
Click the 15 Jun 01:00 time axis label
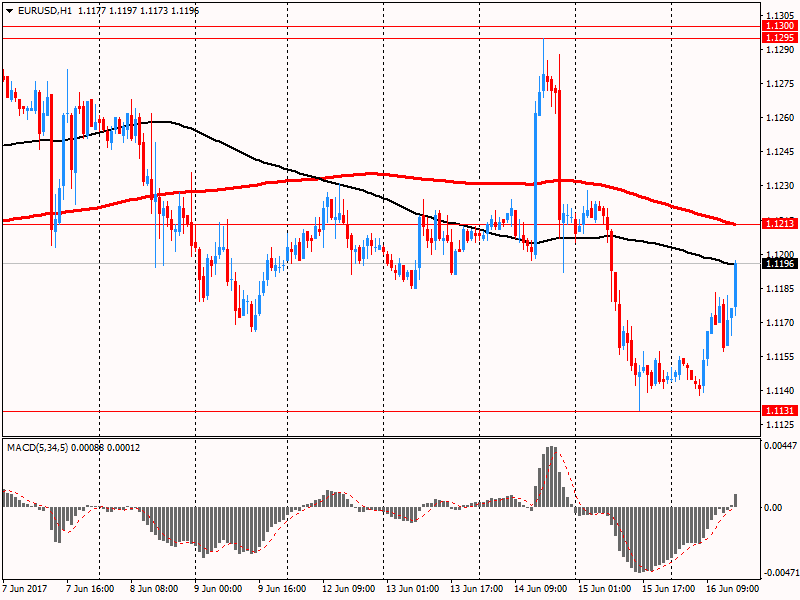tap(605, 589)
